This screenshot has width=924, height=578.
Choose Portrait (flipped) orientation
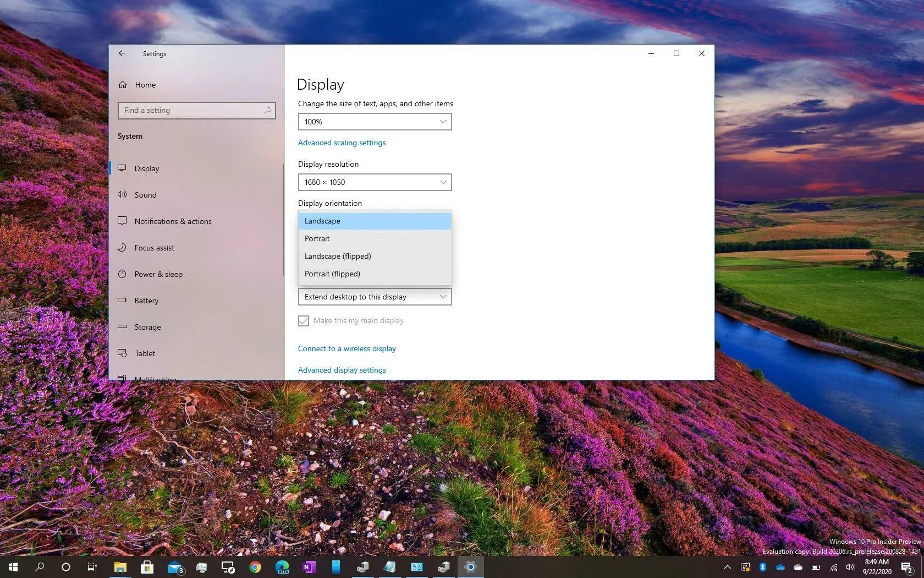click(x=375, y=274)
